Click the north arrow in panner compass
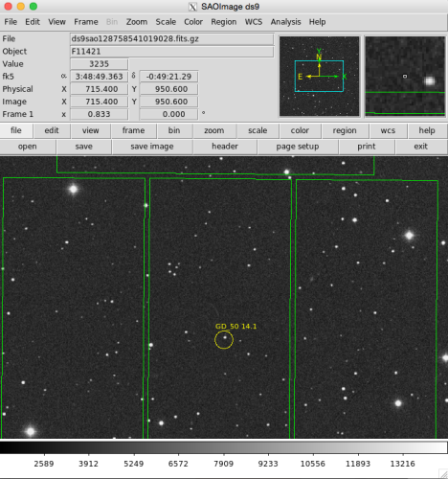The width and height of the screenshot is (448, 479). (x=319, y=66)
